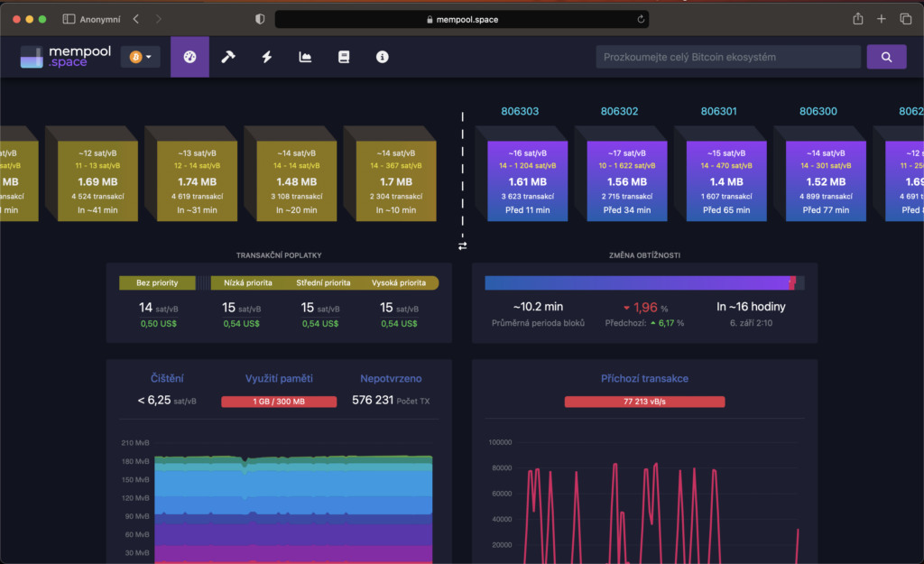The image size is (924, 564).
Task: Open the Safari share icon
Action: coord(858,19)
